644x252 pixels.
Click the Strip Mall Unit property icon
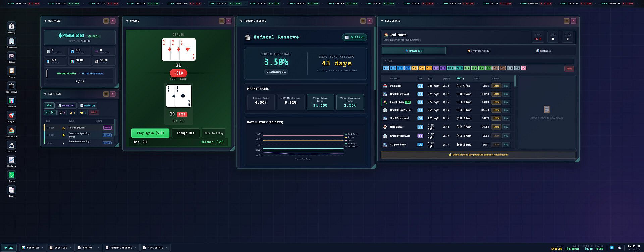click(x=385, y=145)
